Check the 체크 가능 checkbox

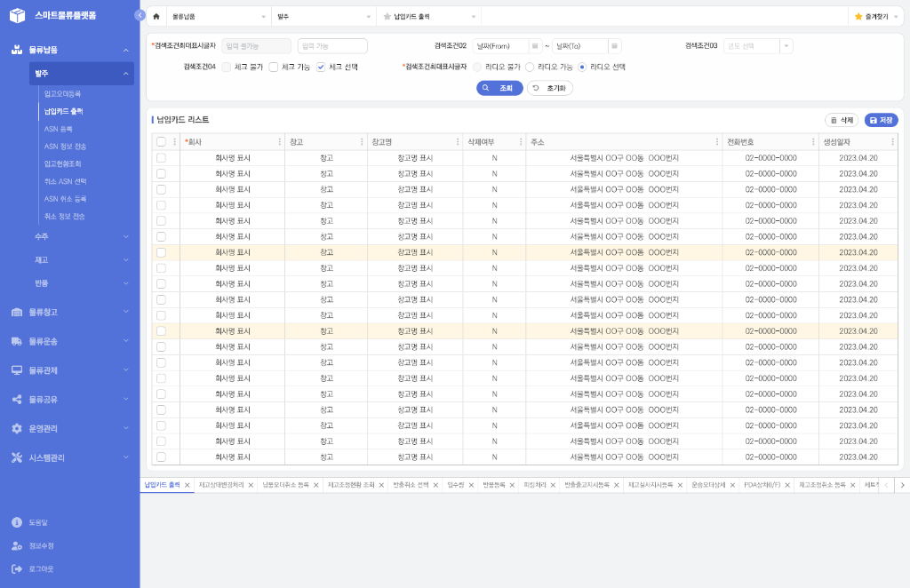coord(274,67)
